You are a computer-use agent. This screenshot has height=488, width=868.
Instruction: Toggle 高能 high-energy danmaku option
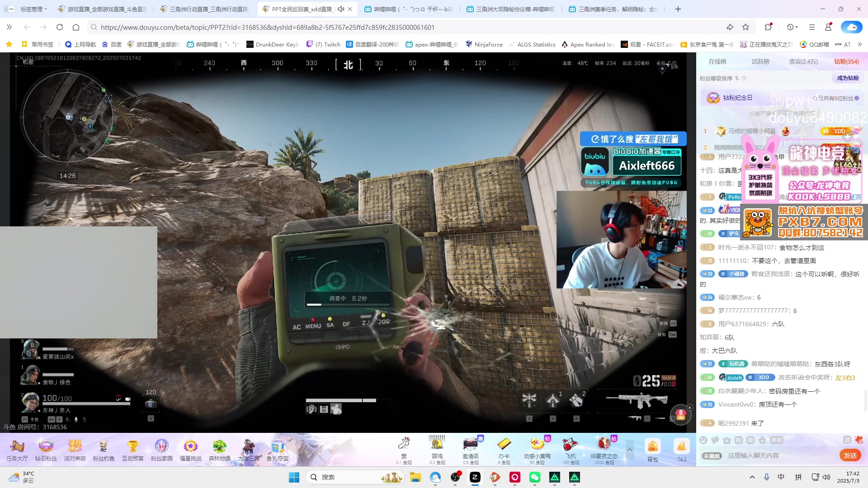pyautogui.click(x=777, y=440)
